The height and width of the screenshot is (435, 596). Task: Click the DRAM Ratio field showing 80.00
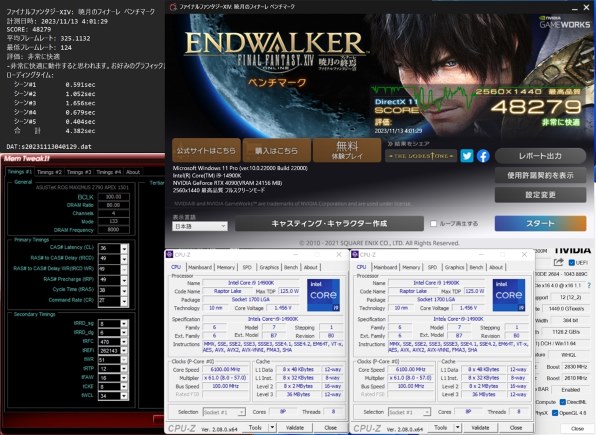point(113,205)
